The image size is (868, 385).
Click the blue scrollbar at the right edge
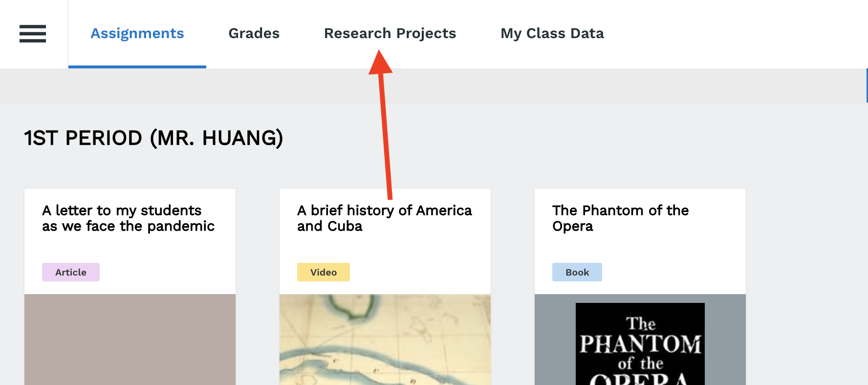pos(867,86)
